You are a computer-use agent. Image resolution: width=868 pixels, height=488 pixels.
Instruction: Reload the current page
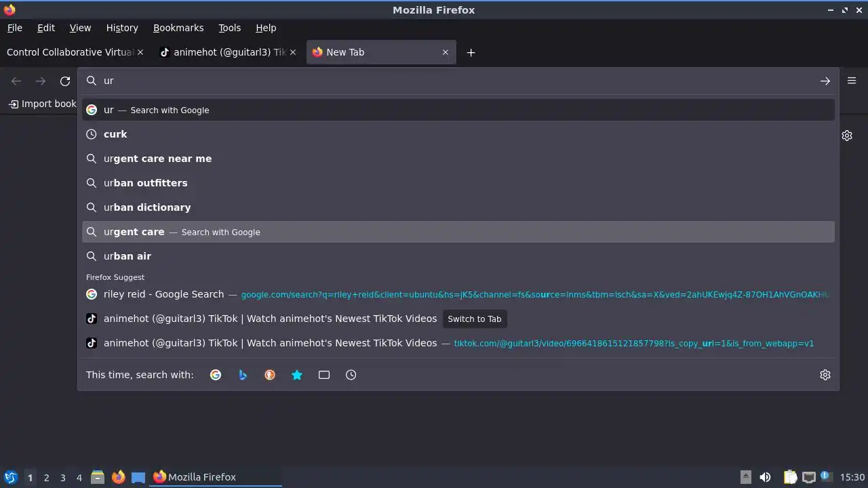(x=65, y=81)
